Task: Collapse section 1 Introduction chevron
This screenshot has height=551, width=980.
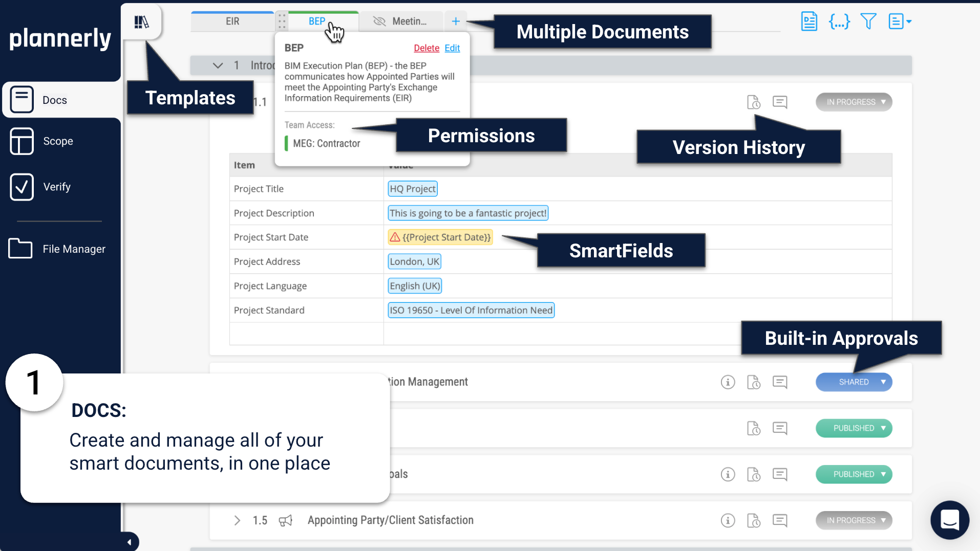Action: [218, 65]
